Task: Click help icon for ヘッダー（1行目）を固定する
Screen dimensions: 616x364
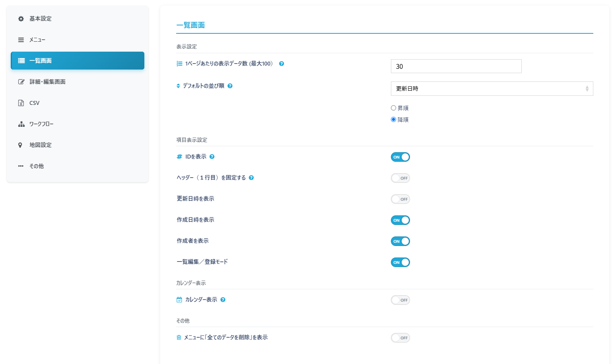Action: point(251,178)
